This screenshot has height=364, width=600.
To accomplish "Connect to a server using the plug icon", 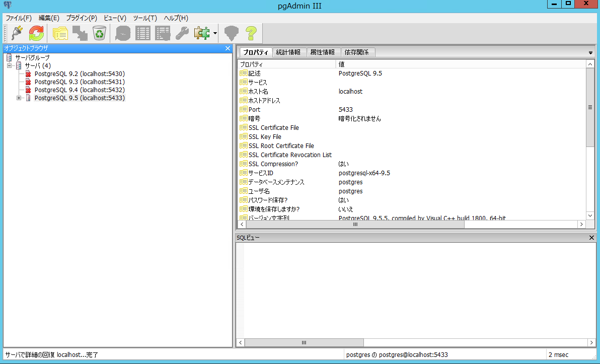I will (16, 33).
